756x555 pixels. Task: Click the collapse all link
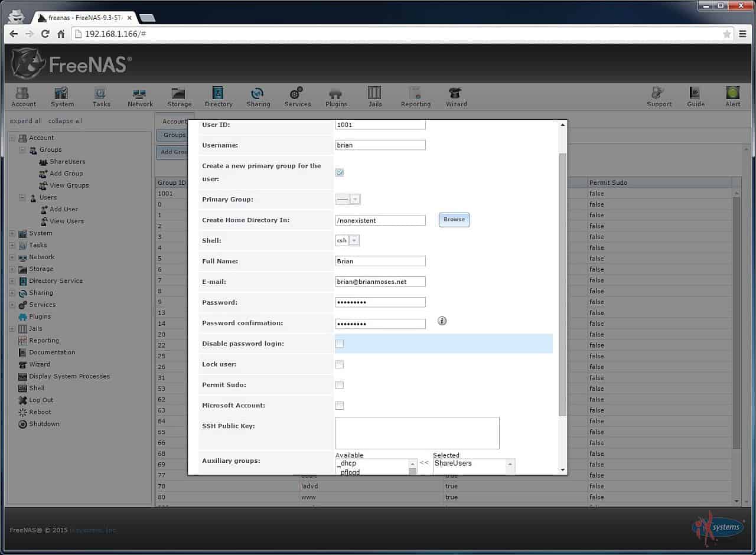click(x=65, y=121)
